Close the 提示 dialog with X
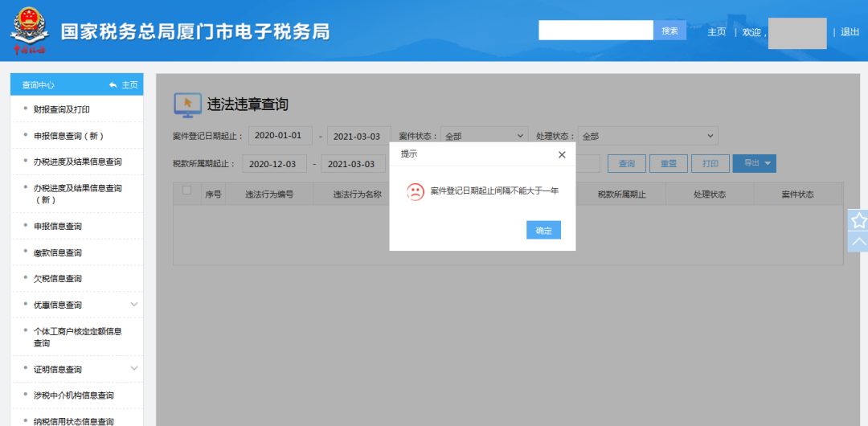Screen dimensions: 868x426 [x=562, y=154]
